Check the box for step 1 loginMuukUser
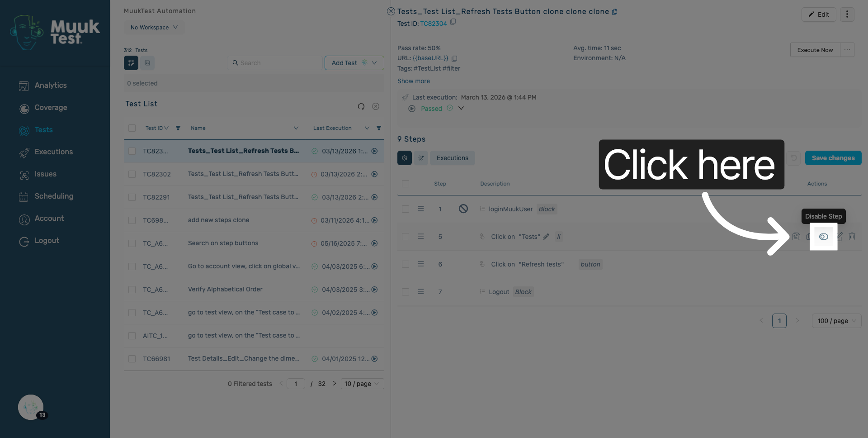This screenshot has height=438, width=868. tap(406, 209)
